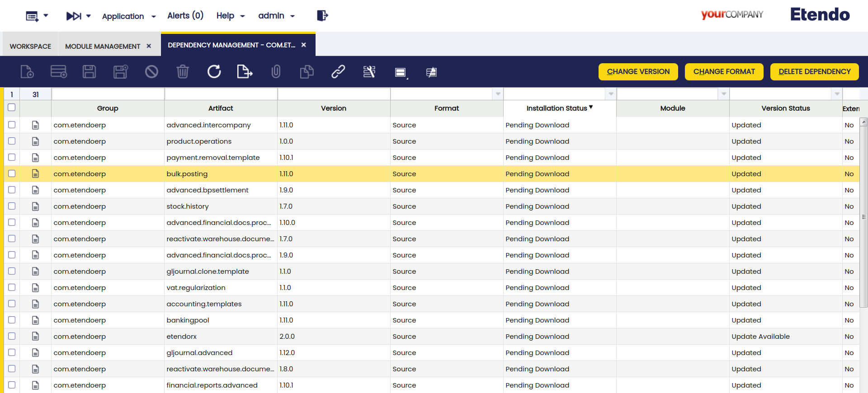Click the Undo changes circle-slash icon
Screen dimensions: 868x393
[x=151, y=71]
